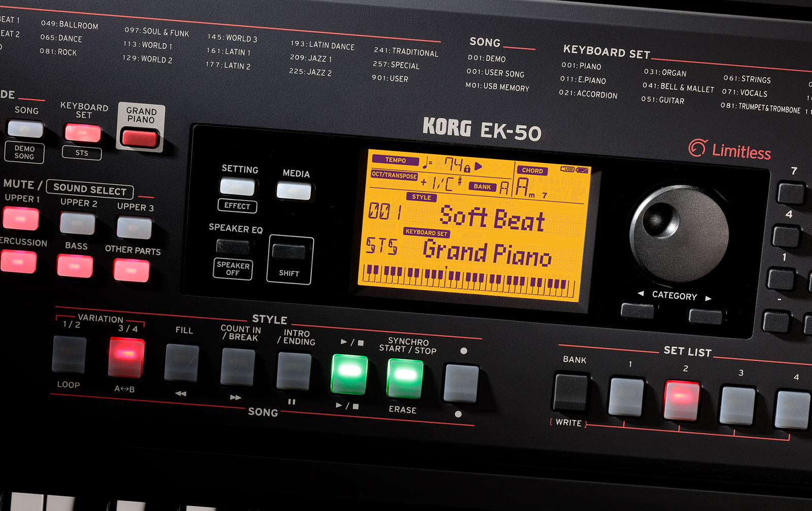Push the SONG mode button
Image resolution: width=812 pixels, height=511 pixels.
pos(25,128)
